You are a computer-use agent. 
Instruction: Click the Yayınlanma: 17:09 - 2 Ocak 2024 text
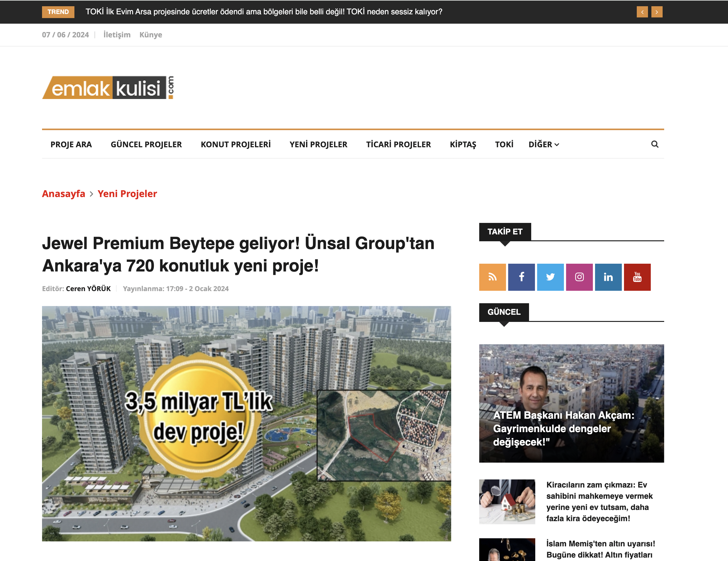[176, 289]
